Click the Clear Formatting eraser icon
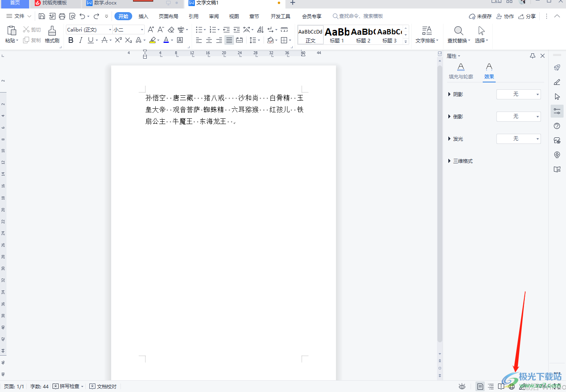The width and height of the screenshot is (566, 392). 171,30
